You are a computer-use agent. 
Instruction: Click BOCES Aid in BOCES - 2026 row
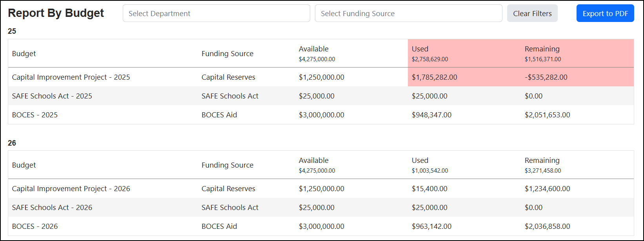pyautogui.click(x=219, y=226)
